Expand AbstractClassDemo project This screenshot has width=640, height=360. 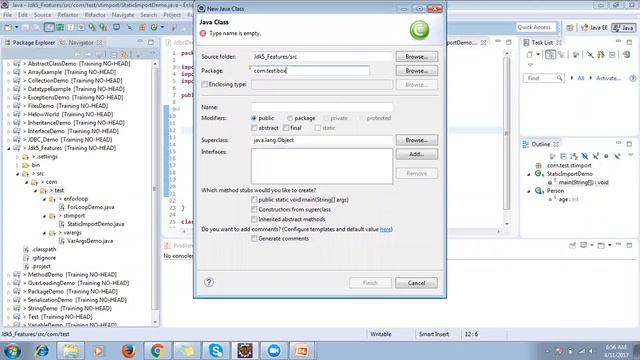8,64
